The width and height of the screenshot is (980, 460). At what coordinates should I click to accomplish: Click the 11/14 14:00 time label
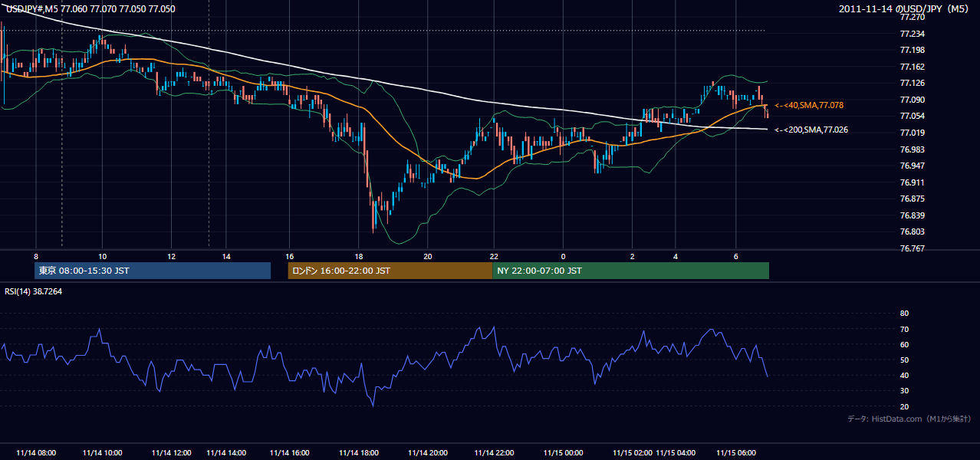click(x=226, y=452)
